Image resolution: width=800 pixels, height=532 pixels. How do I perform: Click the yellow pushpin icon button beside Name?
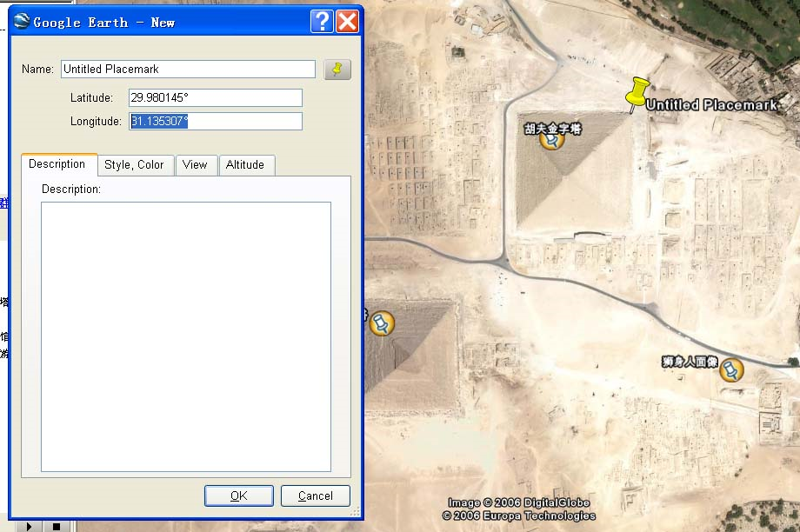click(x=337, y=70)
